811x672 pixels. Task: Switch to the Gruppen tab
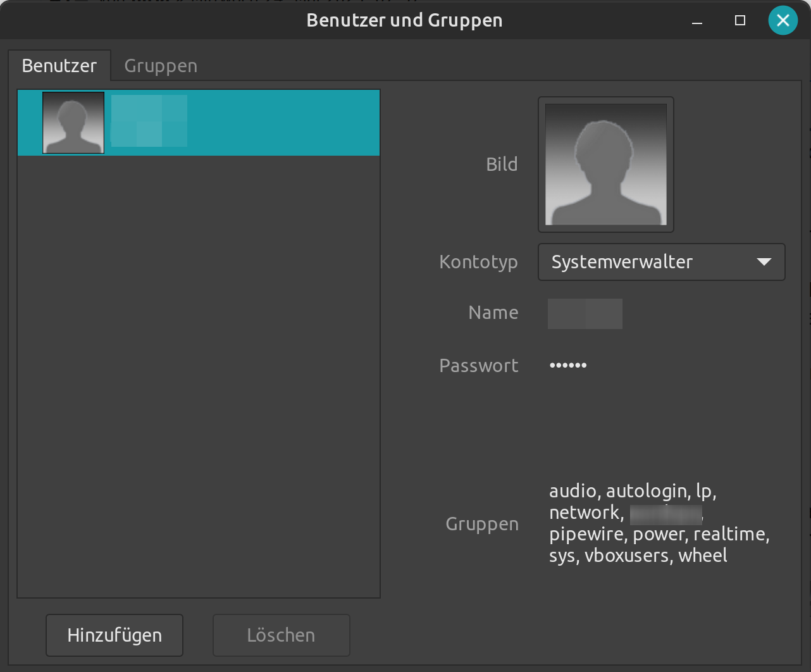[x=160, y=65]
